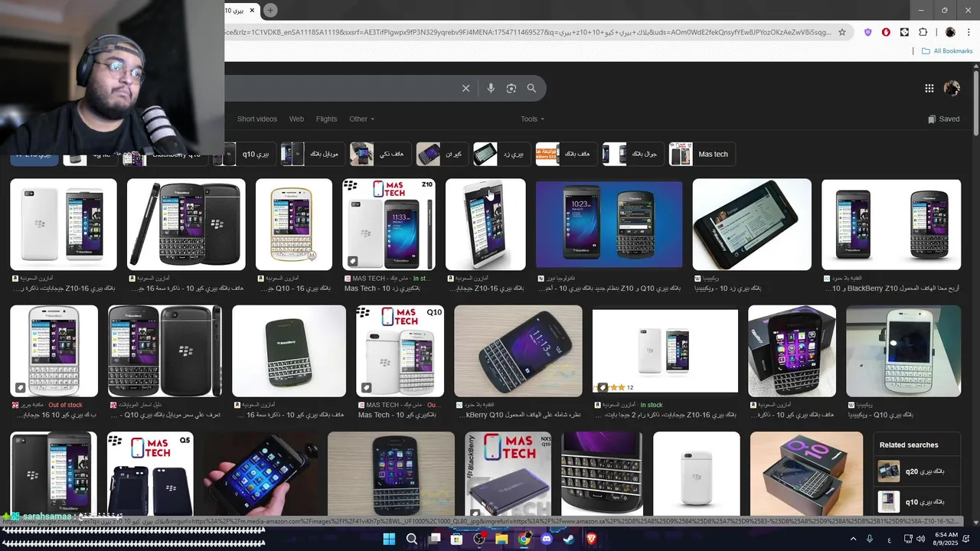Open Discord from the taskbar

(547, 539)
